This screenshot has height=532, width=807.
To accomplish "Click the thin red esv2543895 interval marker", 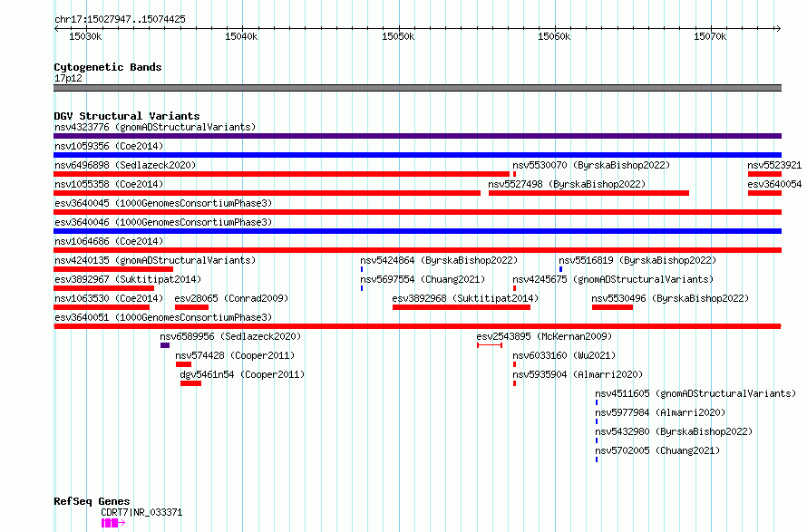I will point(490,345).
